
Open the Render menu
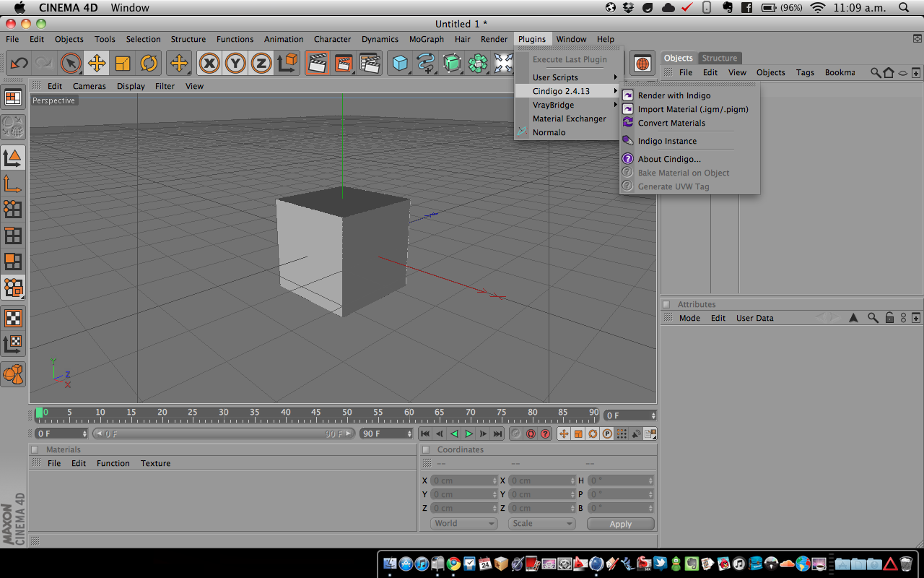tap(494, 39)
